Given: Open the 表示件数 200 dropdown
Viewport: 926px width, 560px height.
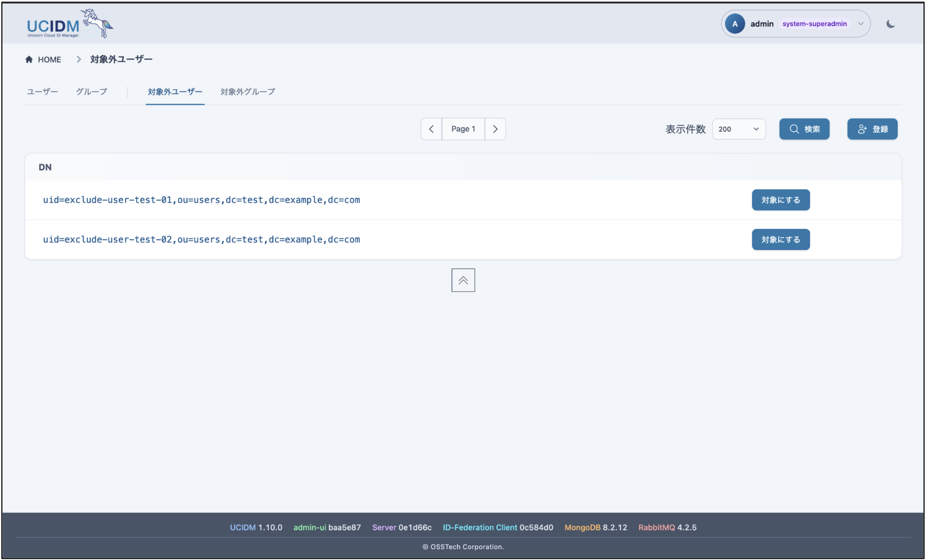Looking at the screenshot, I should click(x=739, y=129).
